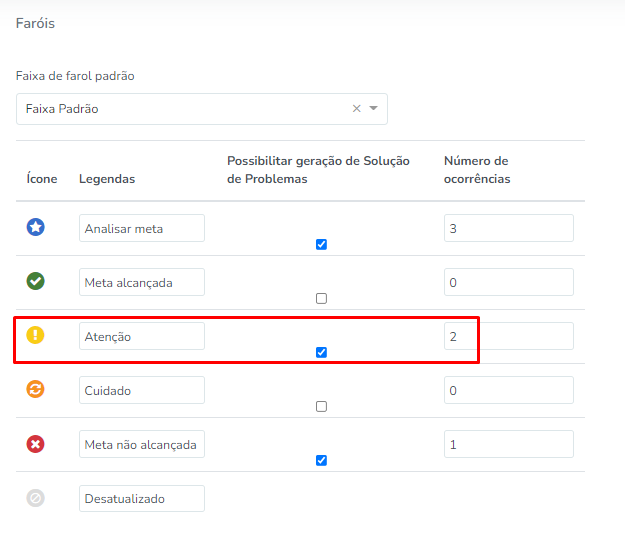This screenshot has width=625, height=539.
Task: Clear the Faixa Padrão selection with the X
Action: 356,109
